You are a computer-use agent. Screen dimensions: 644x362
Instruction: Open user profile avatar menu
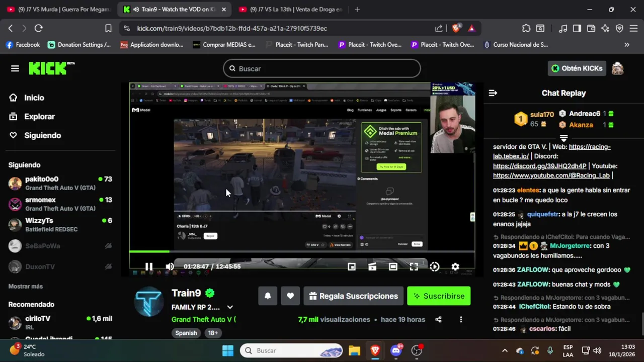(617, 68)
